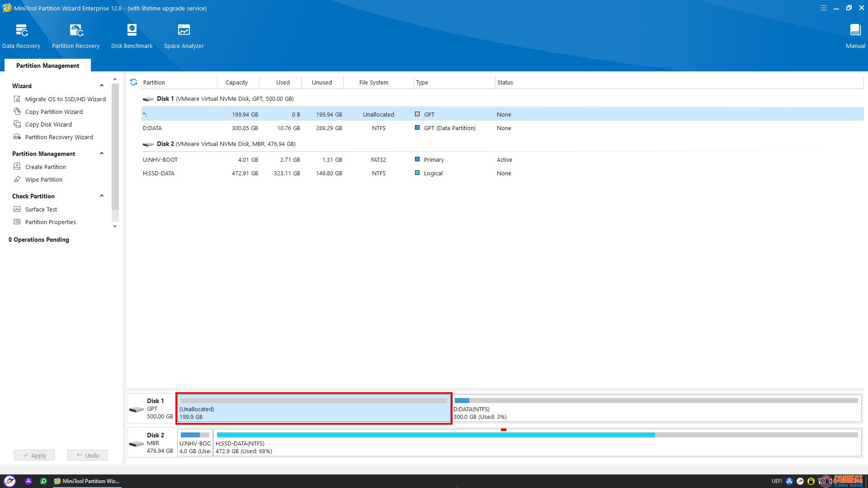Image resolution: width=868 pixels, height=488 pixels.
Task: Select the D:DATA(NTFS) block in the disk map
Action: pyautogui.click(x=657, y=408)
